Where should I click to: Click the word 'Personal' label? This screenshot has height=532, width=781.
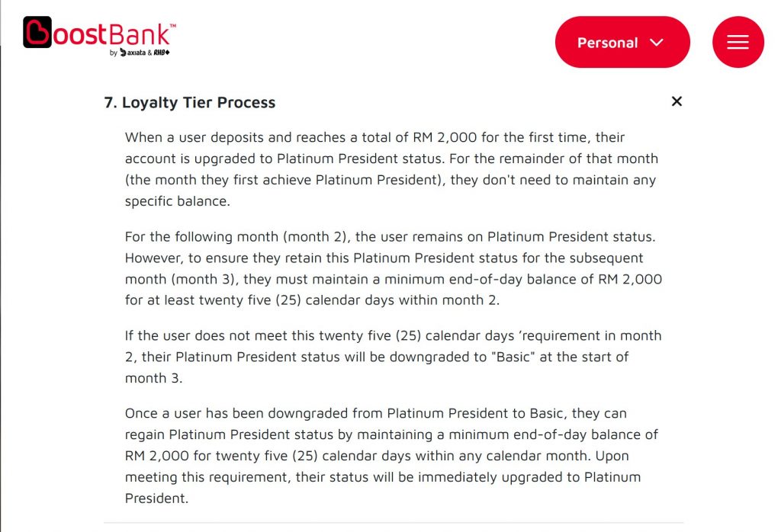click(x=607, y=43)
